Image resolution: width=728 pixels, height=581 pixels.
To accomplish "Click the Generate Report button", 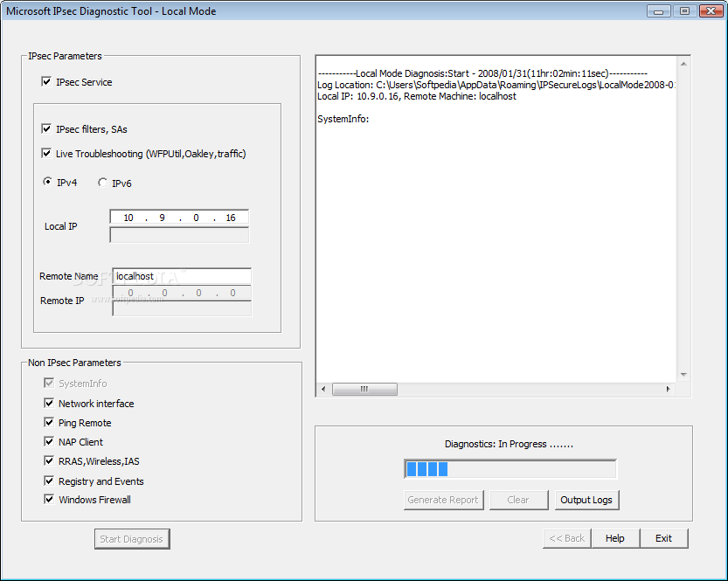I will 443,500.
